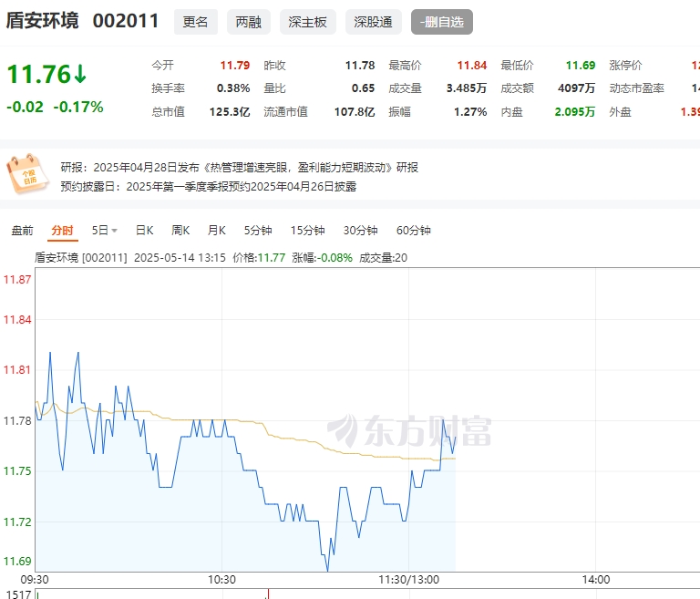Image resolution: width=700 pixels, height=599 pixels.
Task: Select the 分时 chart tab
Action: click(62, 231)
